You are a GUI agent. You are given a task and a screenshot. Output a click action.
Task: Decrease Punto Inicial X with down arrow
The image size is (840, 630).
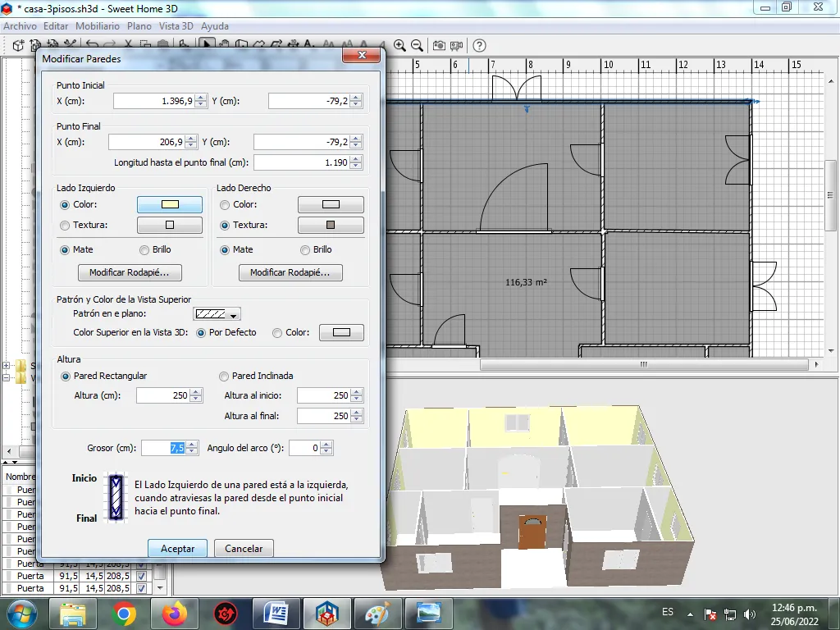coord(201,104)
